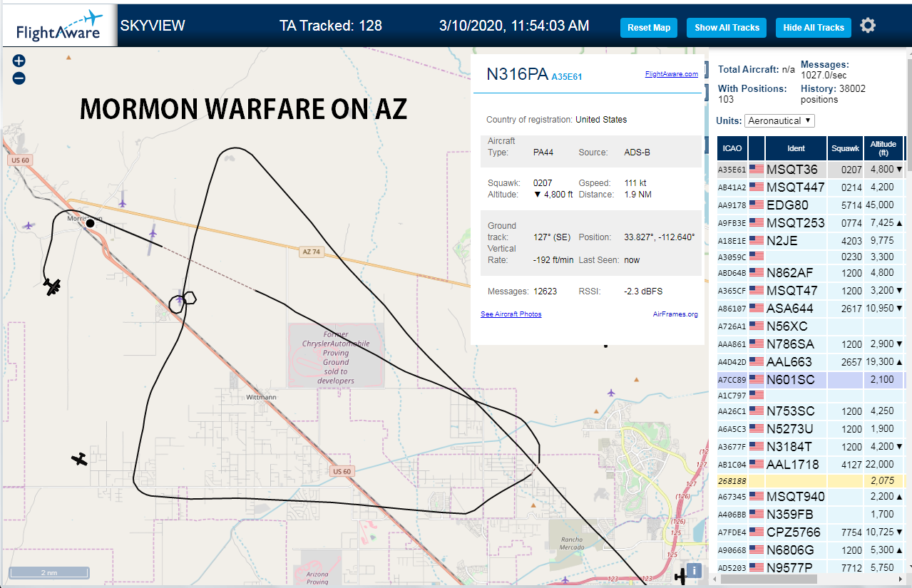Select the N6806G aircraft row
The image size is (912, 588).
[x=811, y=550]
